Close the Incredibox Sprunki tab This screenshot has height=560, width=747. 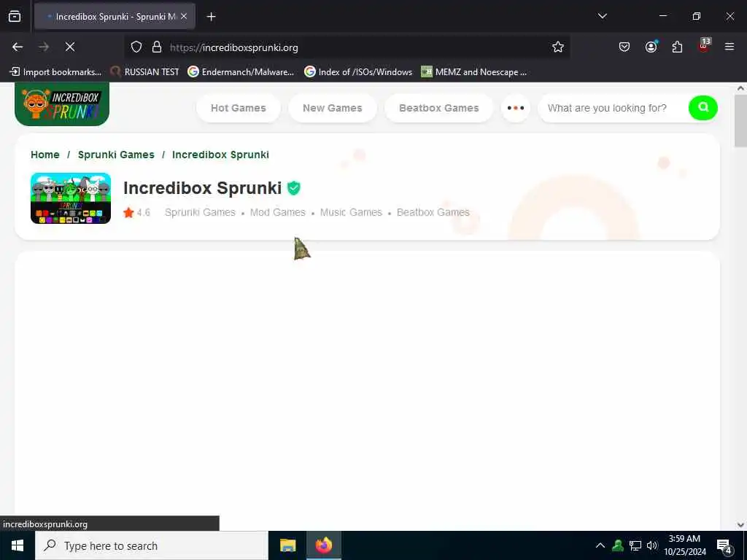point(184,16)
